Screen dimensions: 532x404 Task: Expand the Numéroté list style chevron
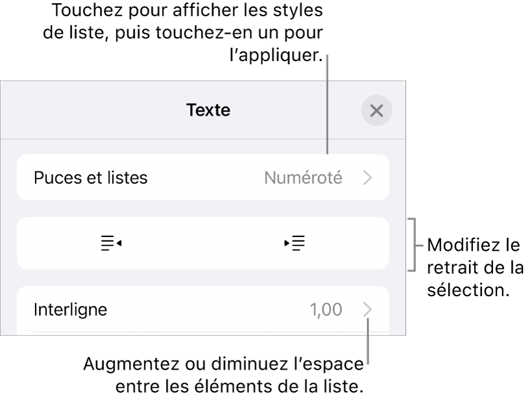(x=368, y=178)
